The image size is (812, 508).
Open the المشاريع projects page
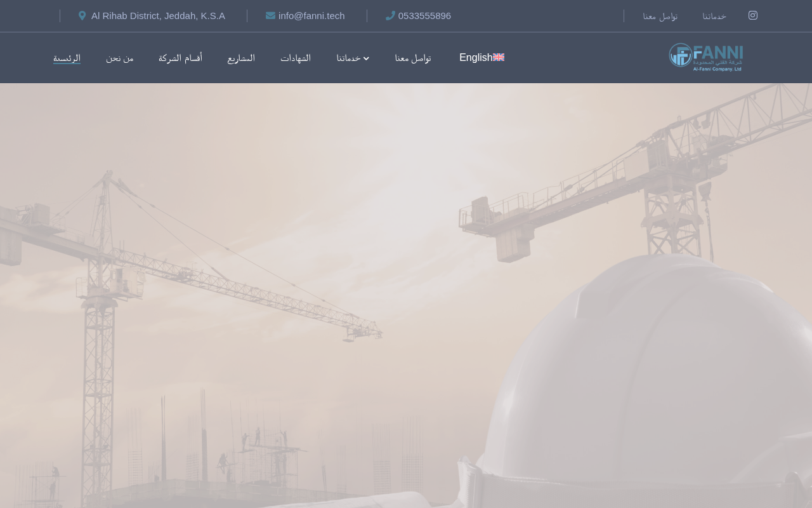tap(241, 58)
